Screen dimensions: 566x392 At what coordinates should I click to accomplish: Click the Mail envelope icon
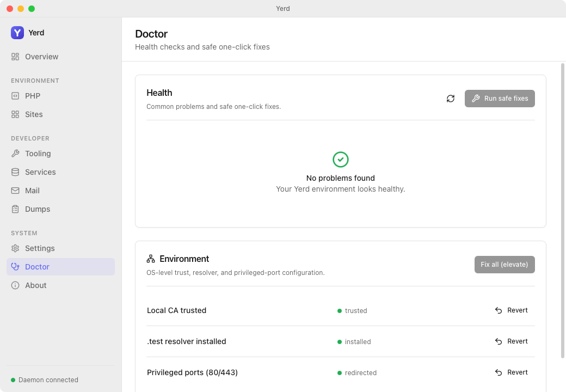[x=15, y=191]
